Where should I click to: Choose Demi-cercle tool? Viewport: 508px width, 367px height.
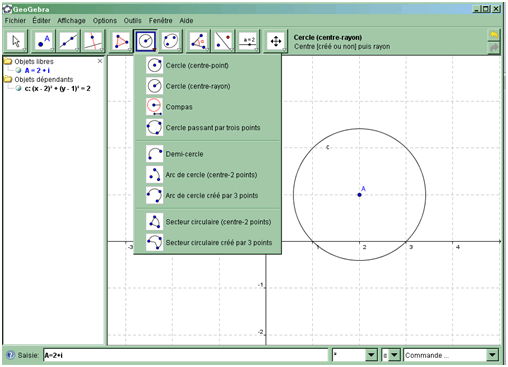point(208,154)
